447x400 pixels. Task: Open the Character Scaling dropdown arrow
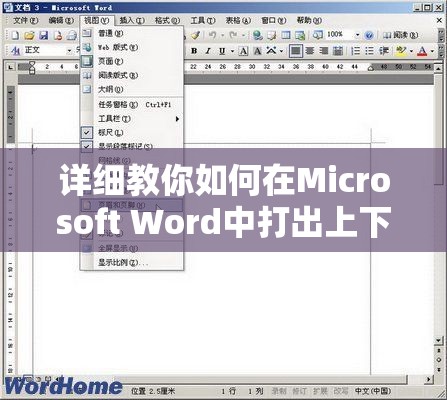pyautogui.click(x=282, y=51)
